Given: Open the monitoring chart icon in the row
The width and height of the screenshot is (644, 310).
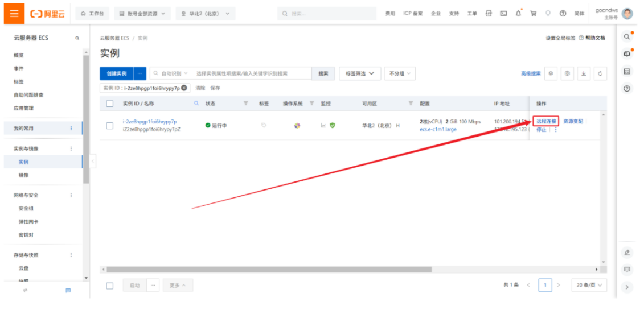Looking at the screenshot, I should point(323,126).
